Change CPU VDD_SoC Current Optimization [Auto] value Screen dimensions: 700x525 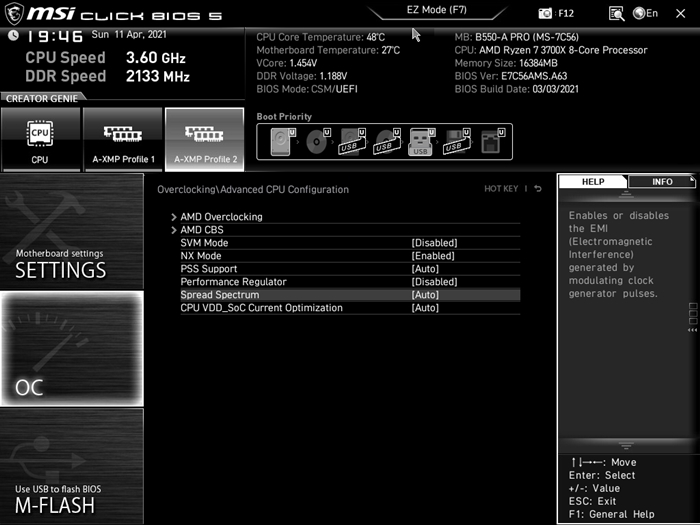point(425,308)
